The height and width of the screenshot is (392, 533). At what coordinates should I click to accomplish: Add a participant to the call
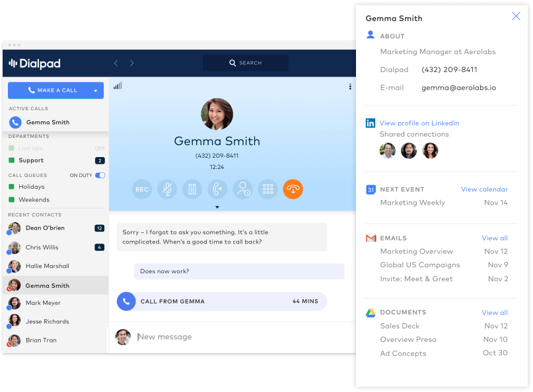pos(242,189)
